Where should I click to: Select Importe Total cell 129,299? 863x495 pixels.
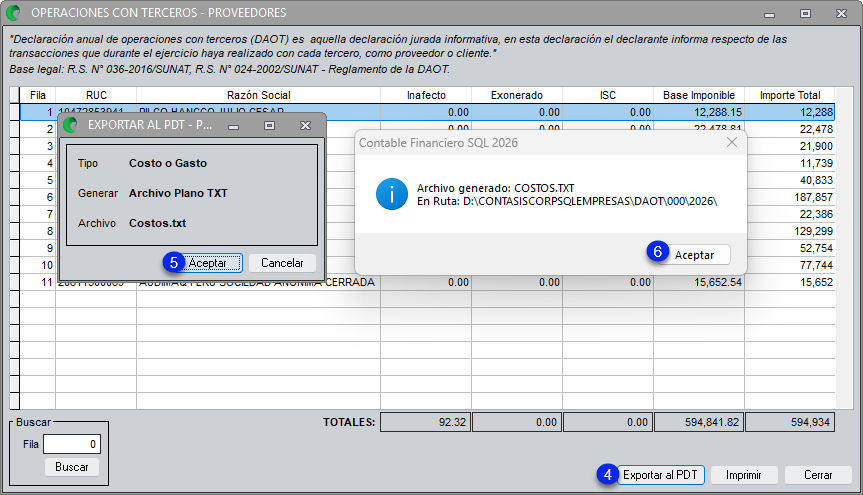(790, 231)
